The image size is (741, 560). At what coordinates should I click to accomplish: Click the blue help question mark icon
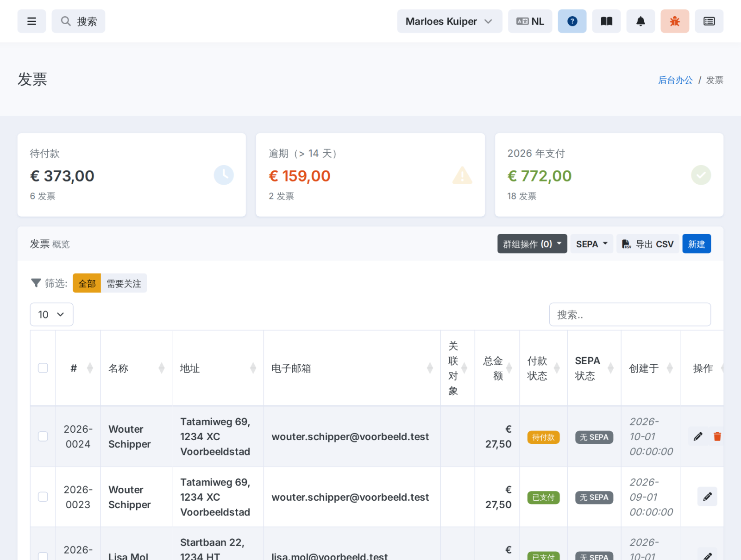572,21
